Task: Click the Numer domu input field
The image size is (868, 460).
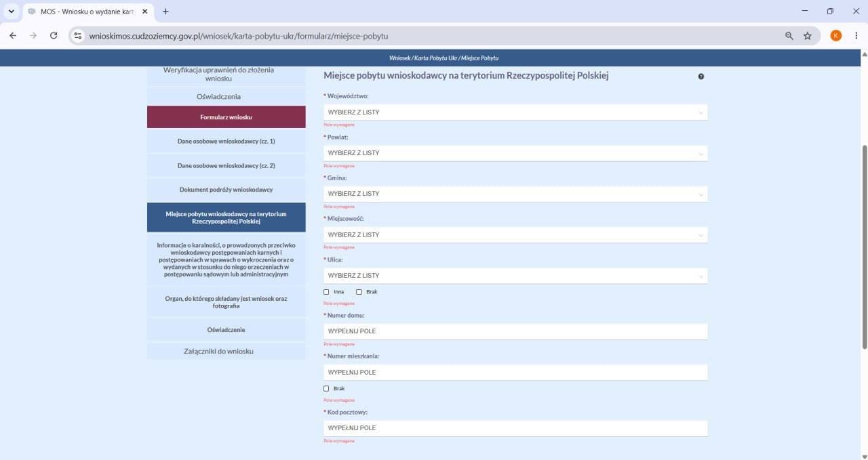Action: pos(515,331)
